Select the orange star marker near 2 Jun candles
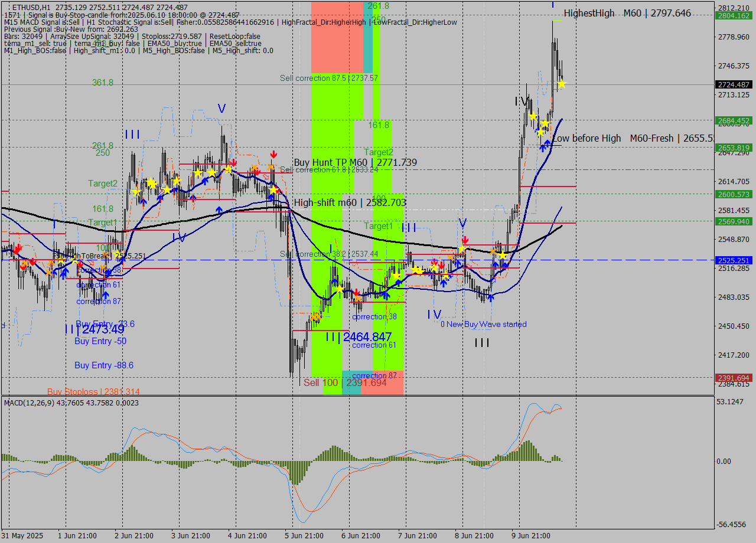 [x=106, y=255]
